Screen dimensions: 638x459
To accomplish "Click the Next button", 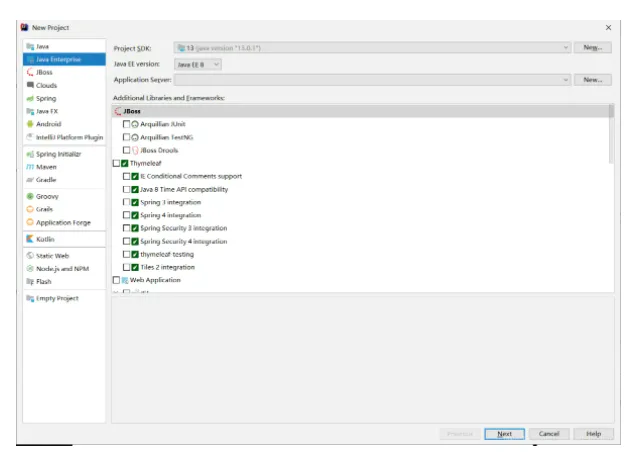I will pos(505,434).
